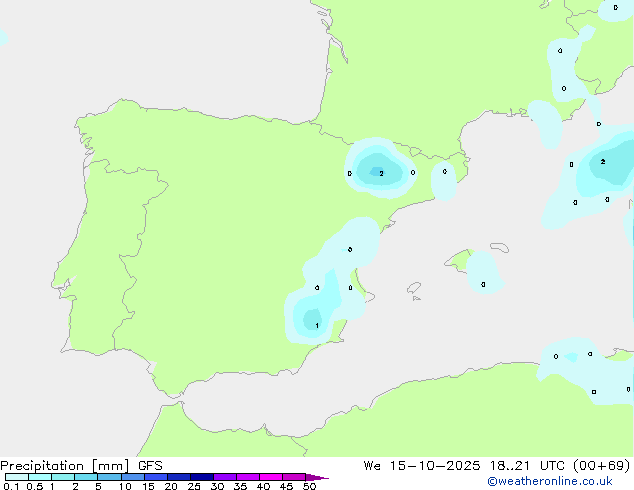Select the legend swatch between 30 and 35
The width and height of the screenshot is (634, 490).
225,477
